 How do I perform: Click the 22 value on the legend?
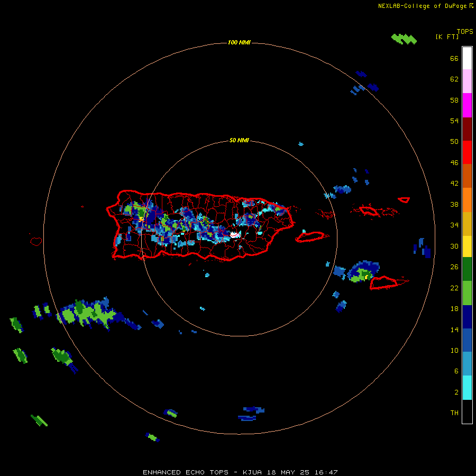coord(454,288)
